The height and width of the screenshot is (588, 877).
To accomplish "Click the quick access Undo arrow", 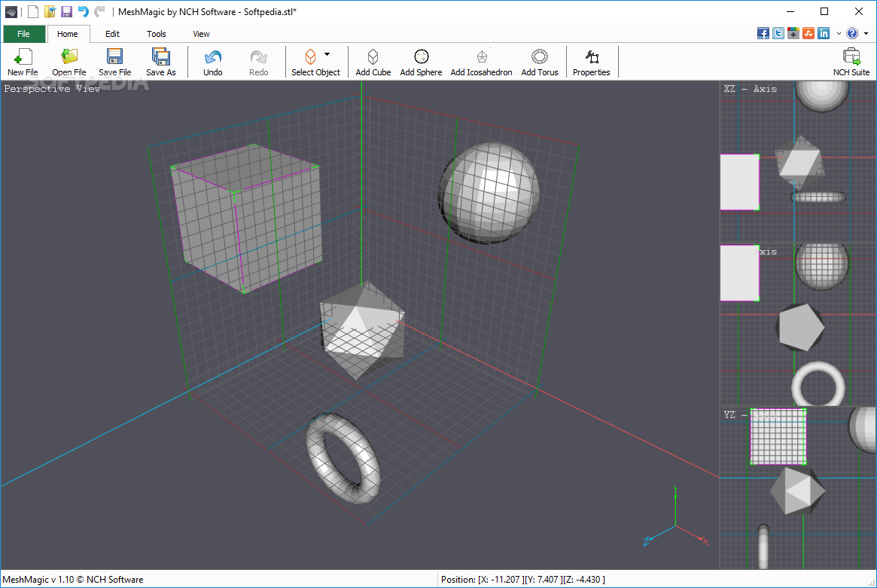I will 84,11.
